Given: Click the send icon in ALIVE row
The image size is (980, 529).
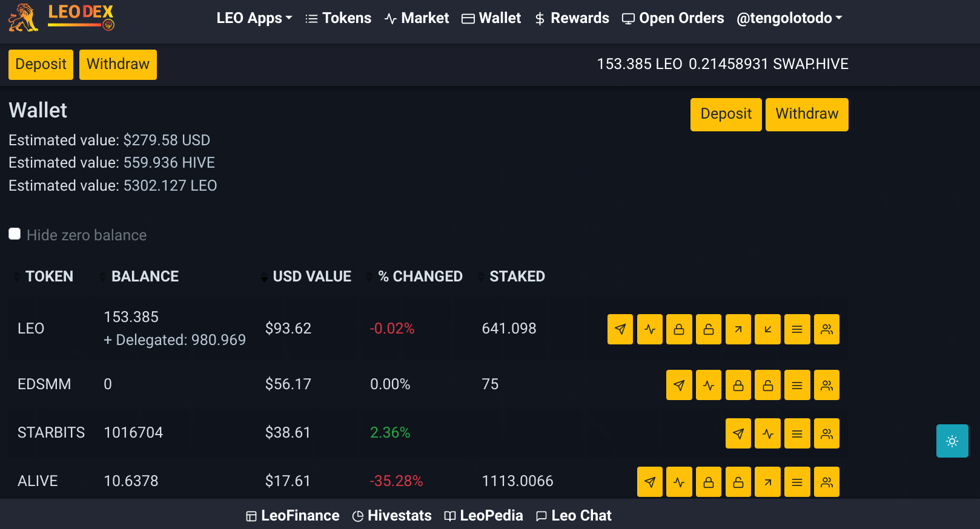Looking at the screenshot, I should click(x=650, y=482).
